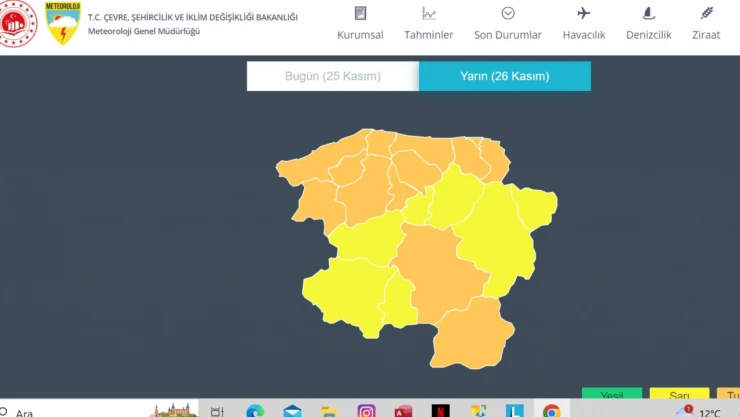The image size is (740, 417).
Task: Open the blue L app in taskbar
Action: (x=514, y=411)
